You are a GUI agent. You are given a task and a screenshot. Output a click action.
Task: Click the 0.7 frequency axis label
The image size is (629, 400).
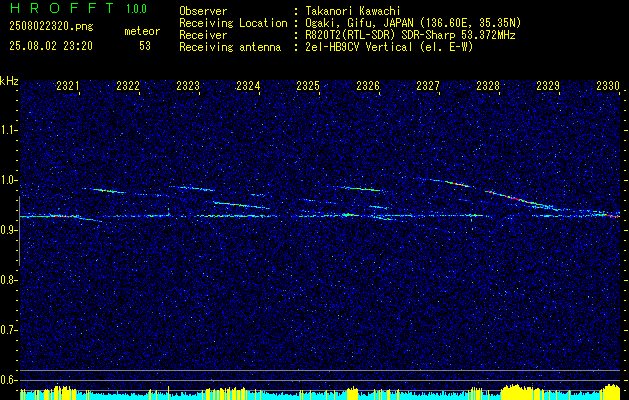tap(9, 330)
